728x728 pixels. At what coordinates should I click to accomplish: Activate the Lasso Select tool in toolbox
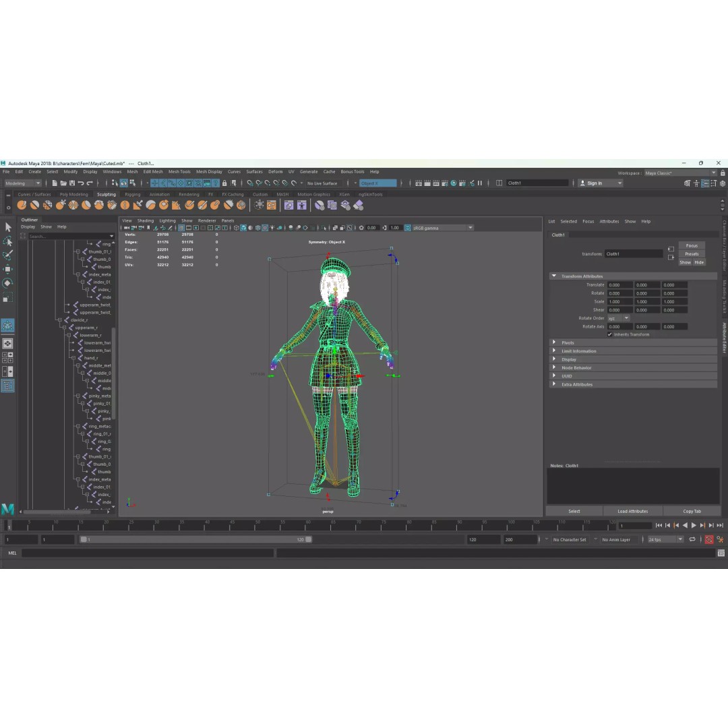tap(8, 241)
